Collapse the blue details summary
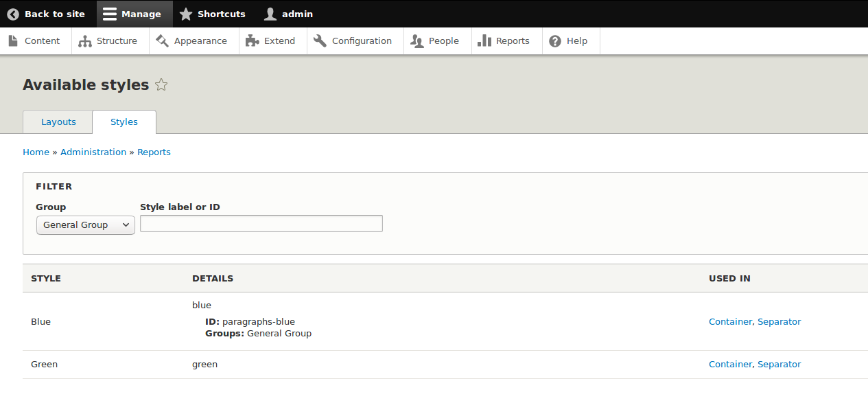 click(x=202, y=305)
